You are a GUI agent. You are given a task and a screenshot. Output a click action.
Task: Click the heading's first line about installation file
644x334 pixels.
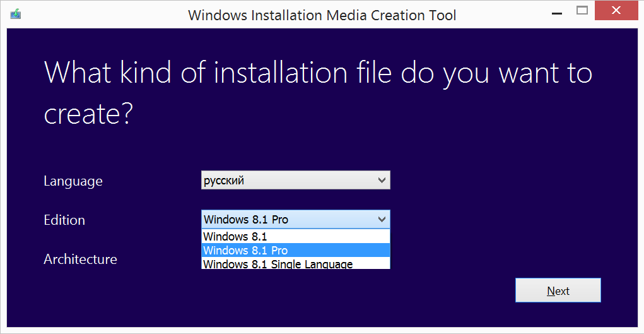pyautogui.click(x=318, y=73)
